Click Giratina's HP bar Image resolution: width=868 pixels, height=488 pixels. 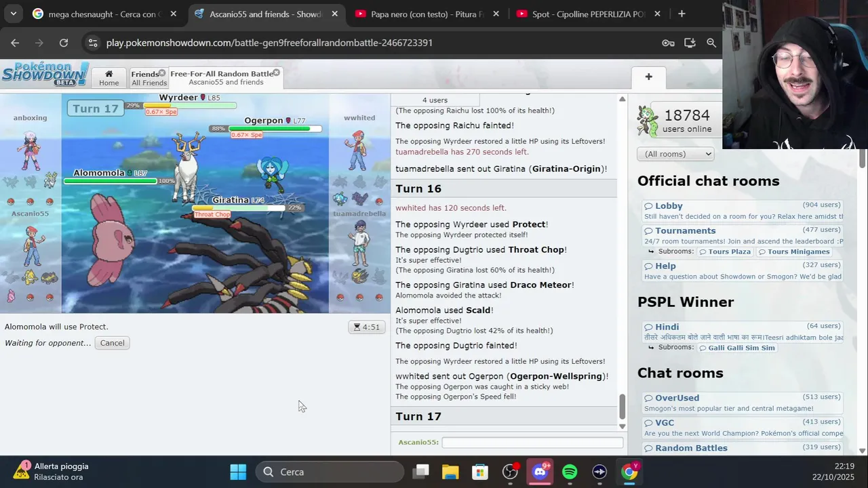coord(239,207)
